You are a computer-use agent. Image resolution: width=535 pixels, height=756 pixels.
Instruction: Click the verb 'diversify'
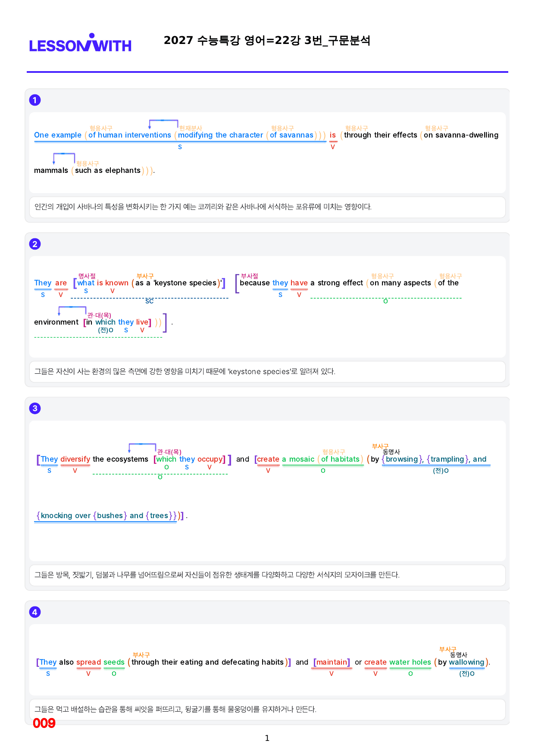coord(75,459)
